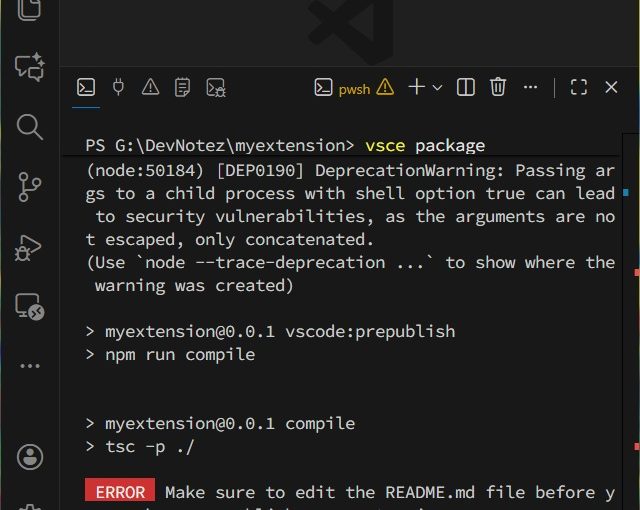Screen dimensions: 640x510
Task: Open the Source Control view
Action: click(x=30, y=187)
